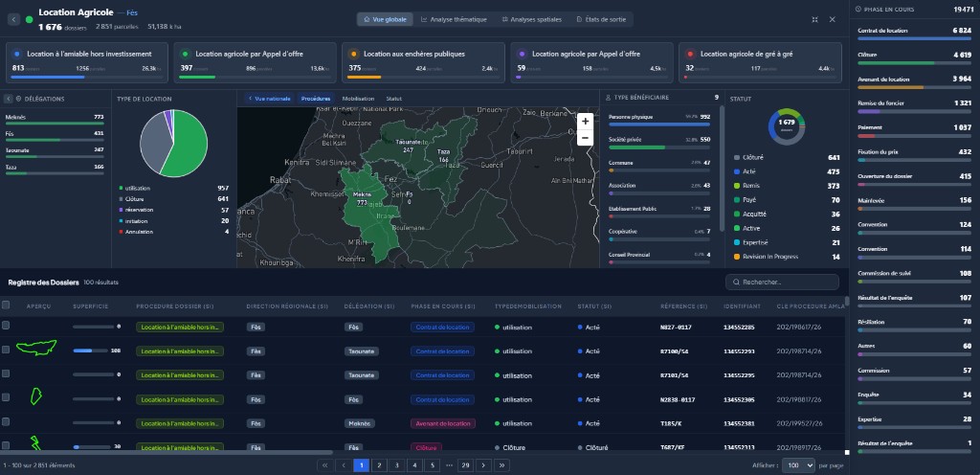The width and height of the screenshot is (980, 475).
Task: Click the green status dot beside Location Agricole title
Action: 30,19
